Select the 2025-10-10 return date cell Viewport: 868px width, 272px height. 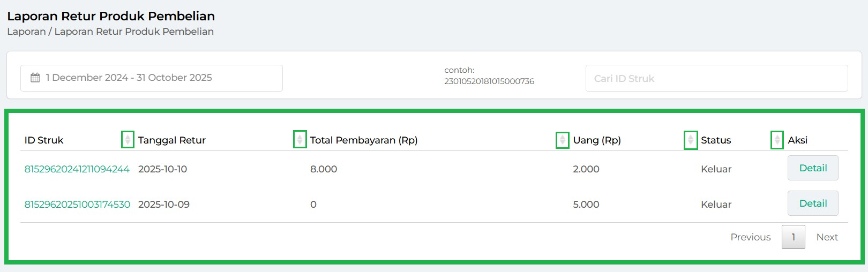(x=162, y=169)
